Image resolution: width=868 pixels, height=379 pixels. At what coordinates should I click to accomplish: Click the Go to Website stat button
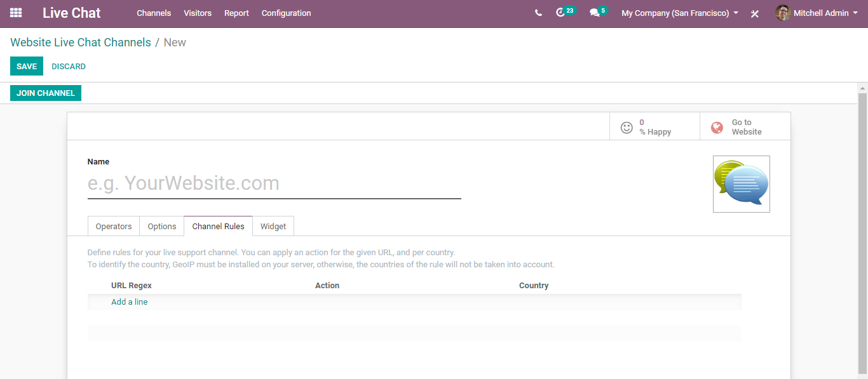[x=745, y=126]
